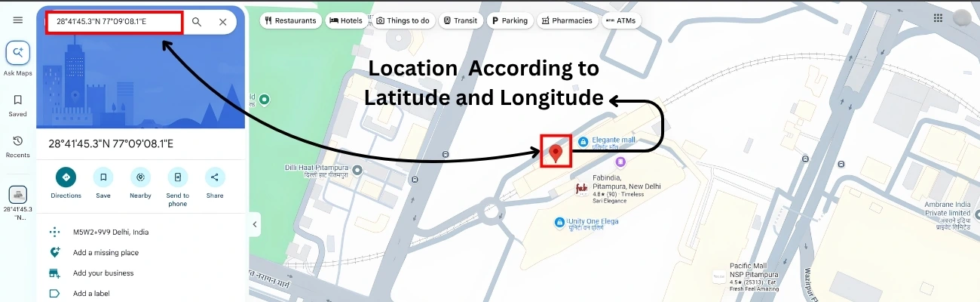Screen dimensions: 980x302
Task: Select Elegante mall marker on map
Action: pyautogui.click(x=583, y=142)
